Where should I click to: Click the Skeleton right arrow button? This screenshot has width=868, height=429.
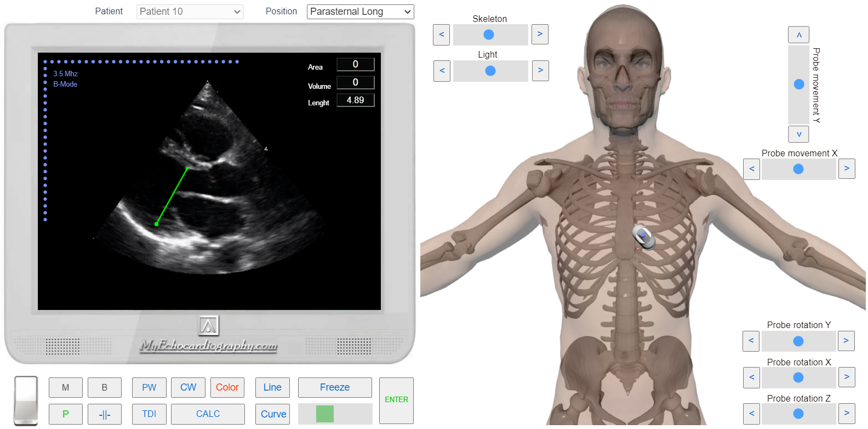click(x=540, y=35)
